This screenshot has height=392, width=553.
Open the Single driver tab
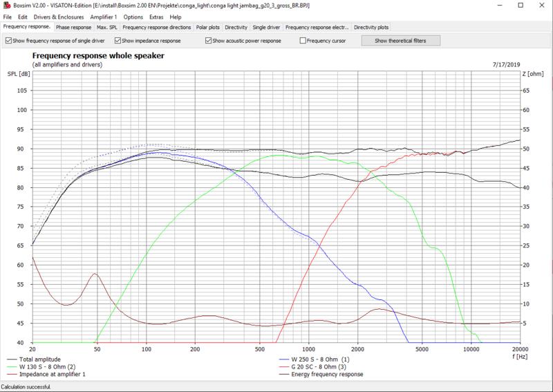(266, 27)
